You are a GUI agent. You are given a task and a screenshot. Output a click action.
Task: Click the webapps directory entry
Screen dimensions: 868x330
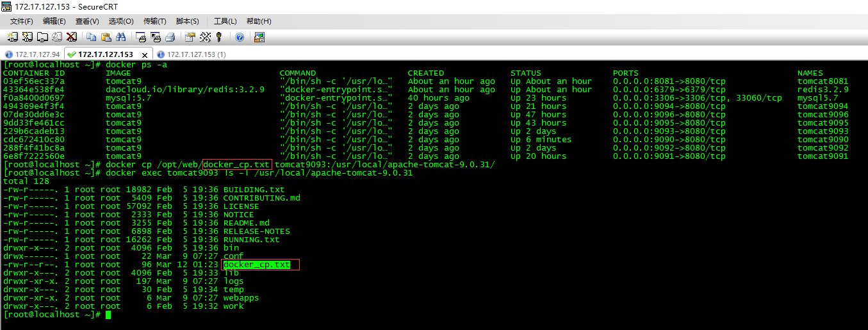point(242,298)
